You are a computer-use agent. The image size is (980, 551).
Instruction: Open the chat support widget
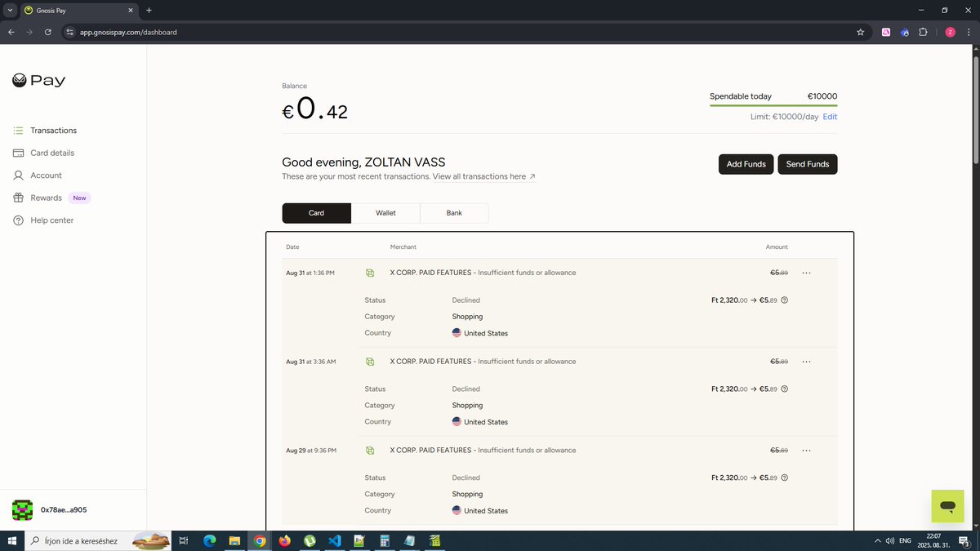[947, 506]
